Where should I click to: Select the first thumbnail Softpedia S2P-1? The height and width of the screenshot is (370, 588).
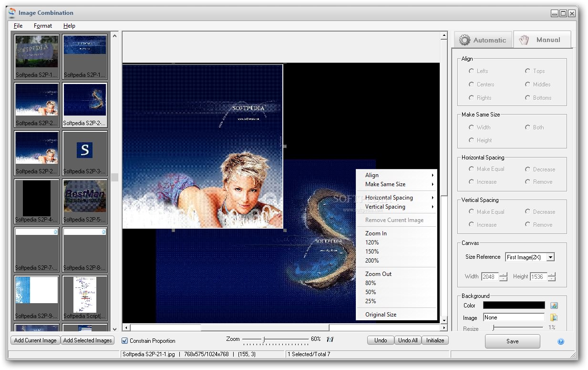[37, 56]
